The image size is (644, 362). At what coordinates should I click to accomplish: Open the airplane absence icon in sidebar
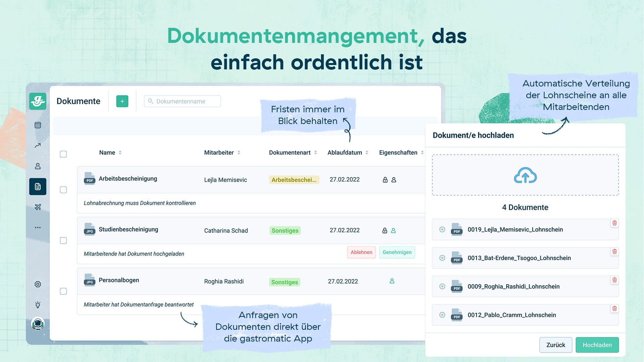(x=38, y=207)
